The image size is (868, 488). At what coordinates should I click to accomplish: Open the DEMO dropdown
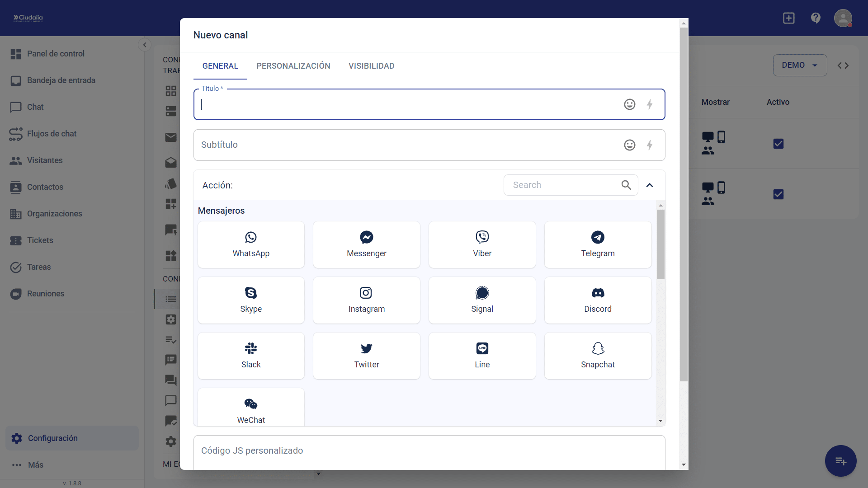pos(800,65)
